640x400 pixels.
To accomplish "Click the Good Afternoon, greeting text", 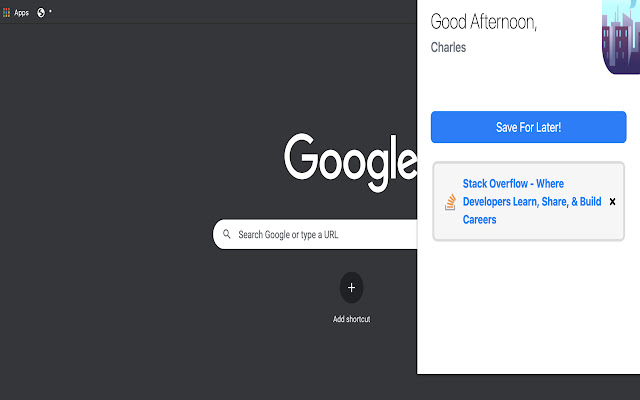I will [484, 22].
